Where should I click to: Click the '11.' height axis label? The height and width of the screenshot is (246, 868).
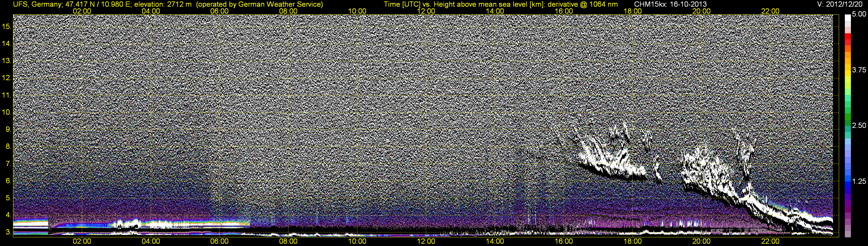coord(7,95)
